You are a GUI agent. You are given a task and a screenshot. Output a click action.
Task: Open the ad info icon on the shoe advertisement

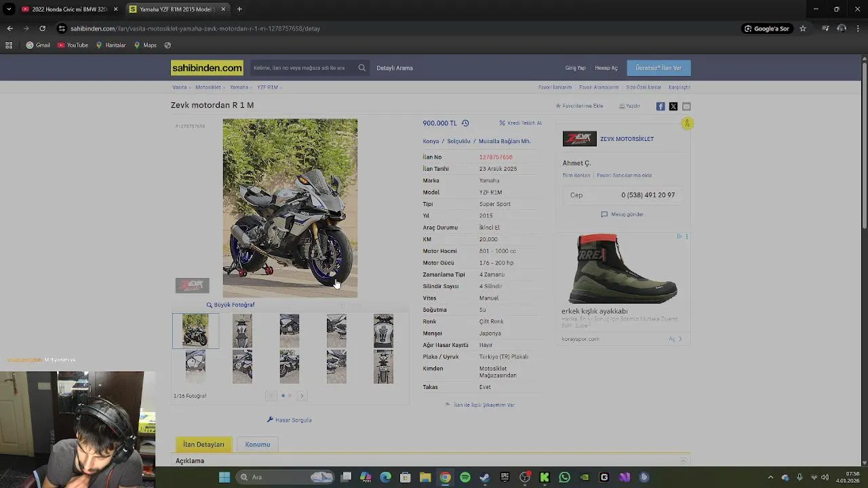point(679,237)
